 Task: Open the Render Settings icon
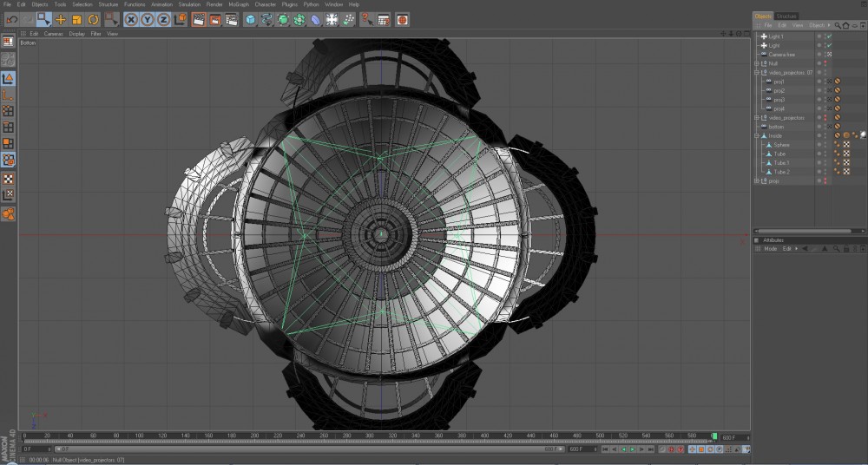point(232,20)
